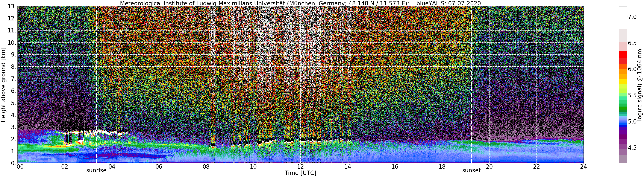Click the time axis tick label '12'
Image resolution: width=644 pixels, height=177 pixels.
coord(300,166)
